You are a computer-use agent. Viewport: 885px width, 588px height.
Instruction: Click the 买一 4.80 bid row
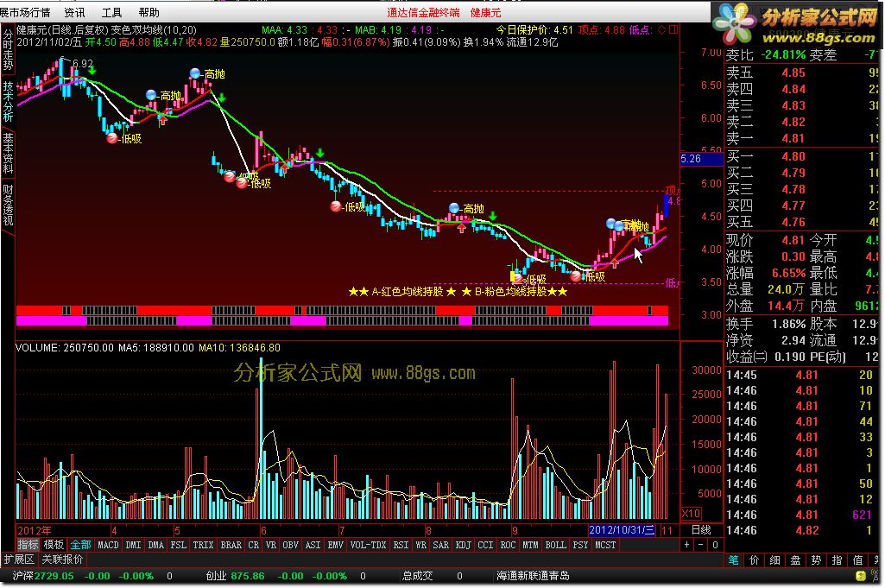click(802, 157)
